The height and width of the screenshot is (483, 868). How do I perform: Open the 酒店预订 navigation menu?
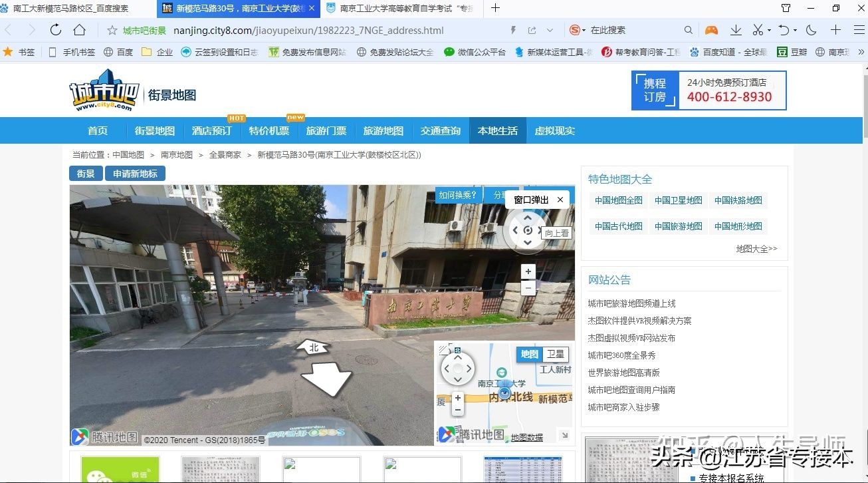(211, 130)
